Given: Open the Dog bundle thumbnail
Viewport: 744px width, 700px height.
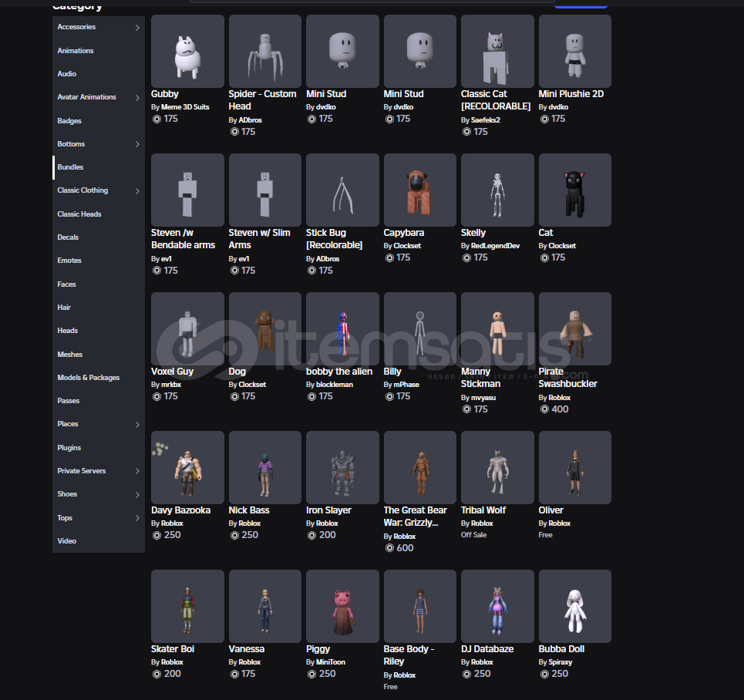Looking at the screenshot, I should coord(264,329).
